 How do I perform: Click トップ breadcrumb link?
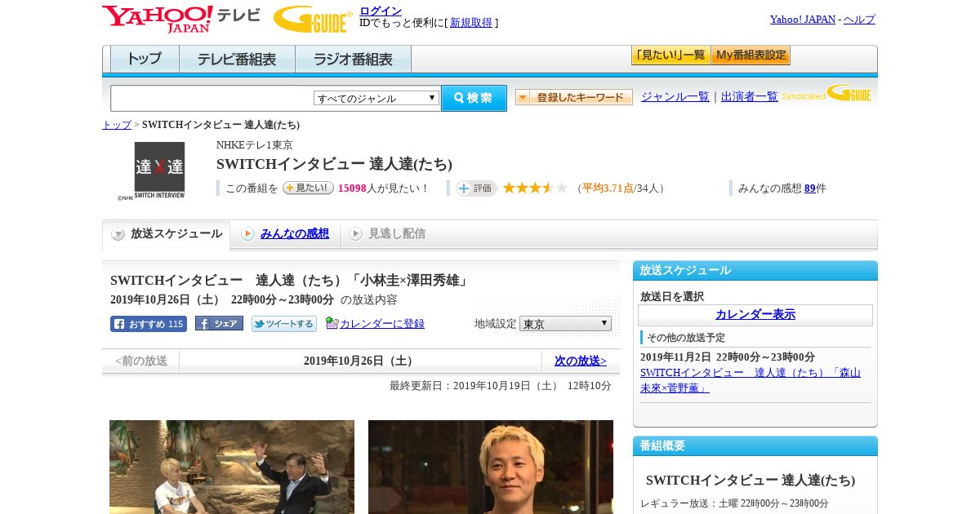coord(117,125)
